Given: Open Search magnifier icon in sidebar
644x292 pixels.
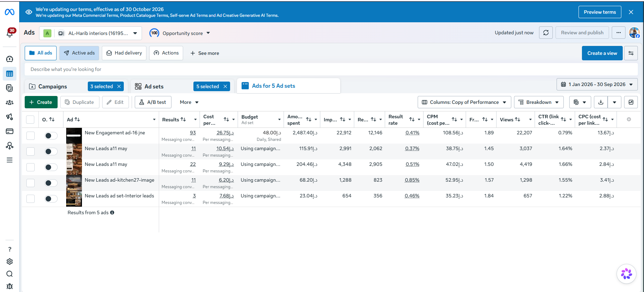Looking at the screenshot, I should coord(10,274).
